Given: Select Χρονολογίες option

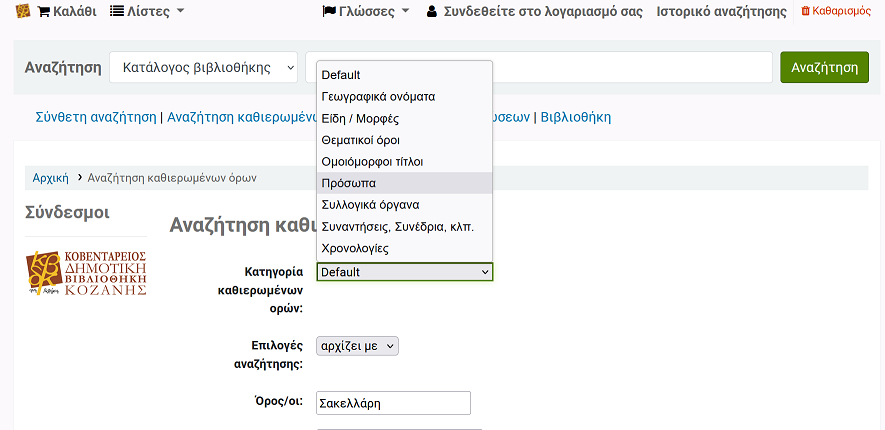Looking at the screenshot, I should coord(404,248).
